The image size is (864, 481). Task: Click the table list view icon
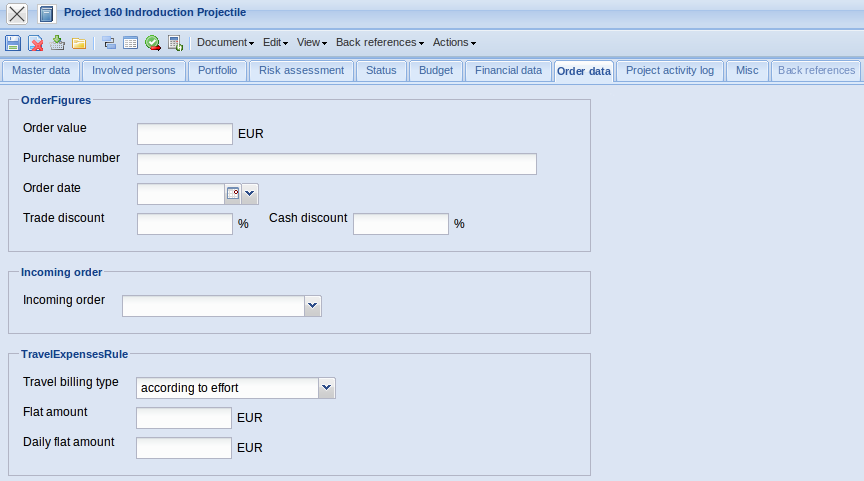pyautogui.click(x=130, y=43)
